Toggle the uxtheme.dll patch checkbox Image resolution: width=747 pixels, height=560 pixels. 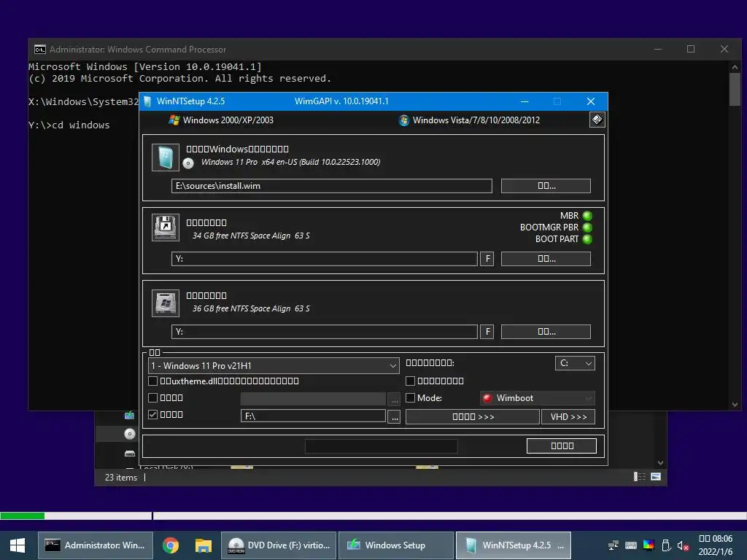pyautogui.click(x=153, y=381)
